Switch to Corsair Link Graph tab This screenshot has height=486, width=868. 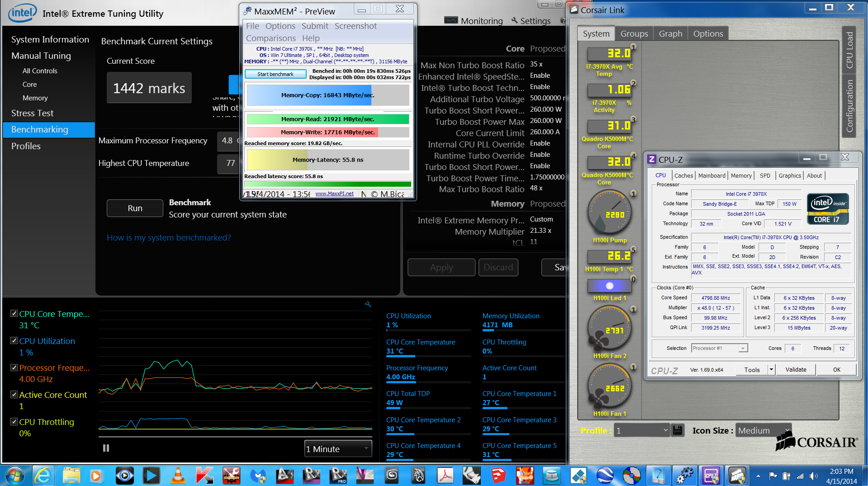(x=670, y=33)
